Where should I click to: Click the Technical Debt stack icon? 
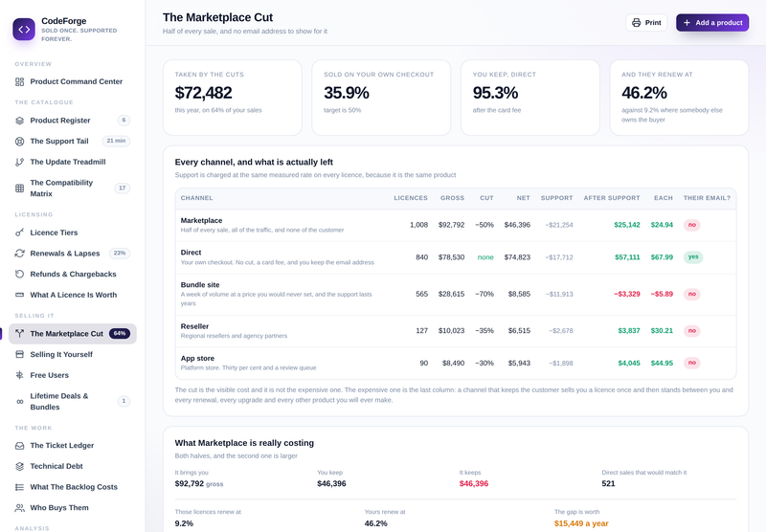tap(19, 466)
